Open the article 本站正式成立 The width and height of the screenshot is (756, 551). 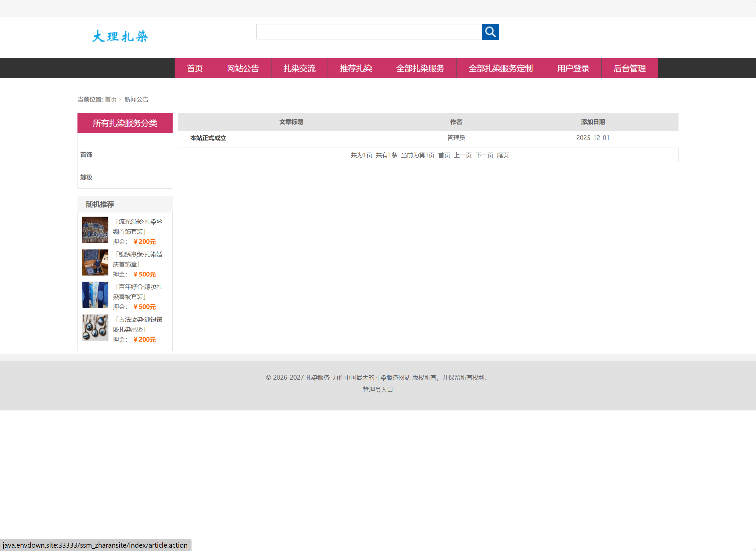click(x=208, y=138)
